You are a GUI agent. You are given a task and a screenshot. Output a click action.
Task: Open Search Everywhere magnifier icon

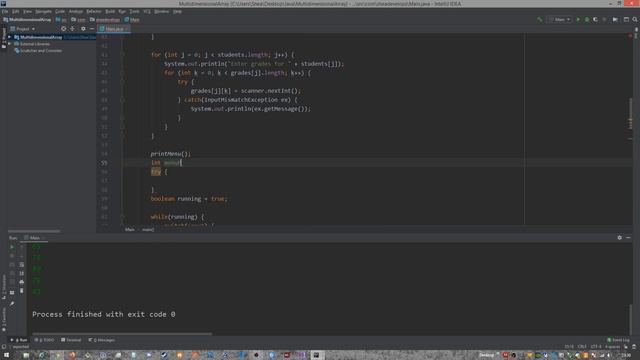pyautogui.click(x=635, y=20)
